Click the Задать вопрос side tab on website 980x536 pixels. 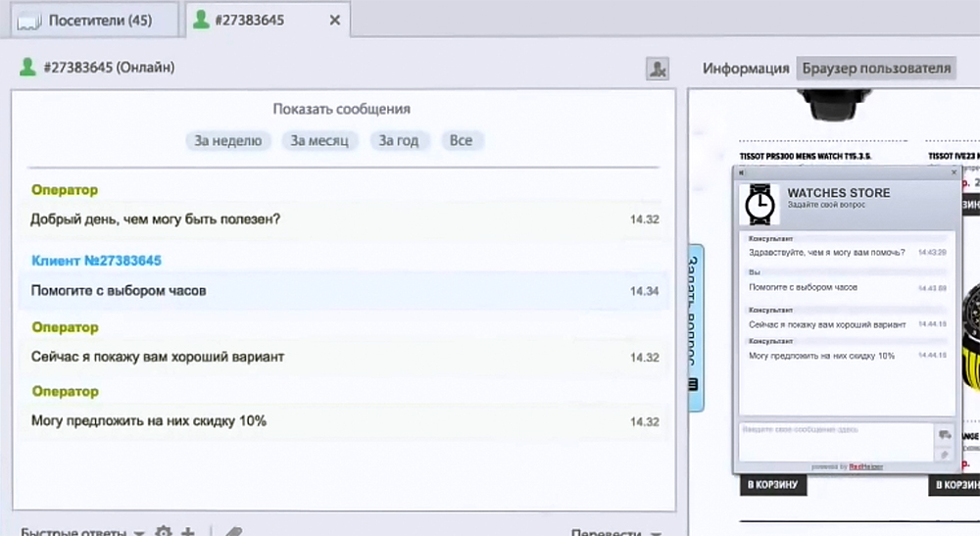pyautogui.click(x=696, y=328)
